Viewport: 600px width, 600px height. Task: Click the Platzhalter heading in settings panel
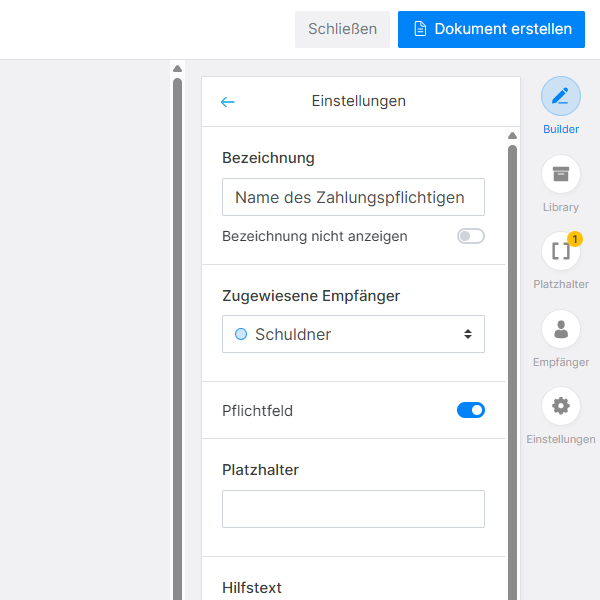click(x=260, y=470)
